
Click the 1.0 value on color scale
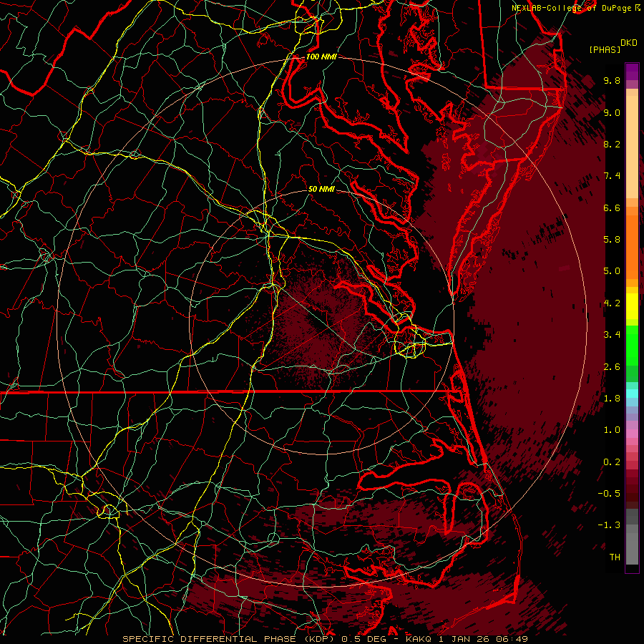pyautogui.click(x=612, y=430)
